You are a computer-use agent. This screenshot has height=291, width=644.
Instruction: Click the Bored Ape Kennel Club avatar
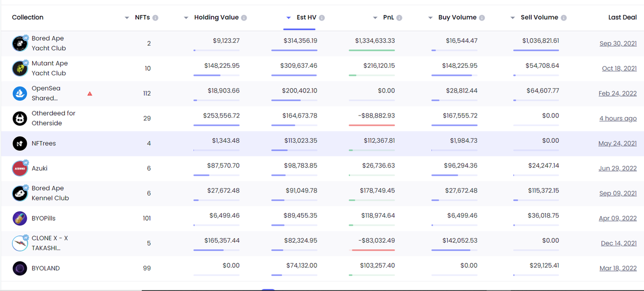pyautogui.click(x=20, y=193)
